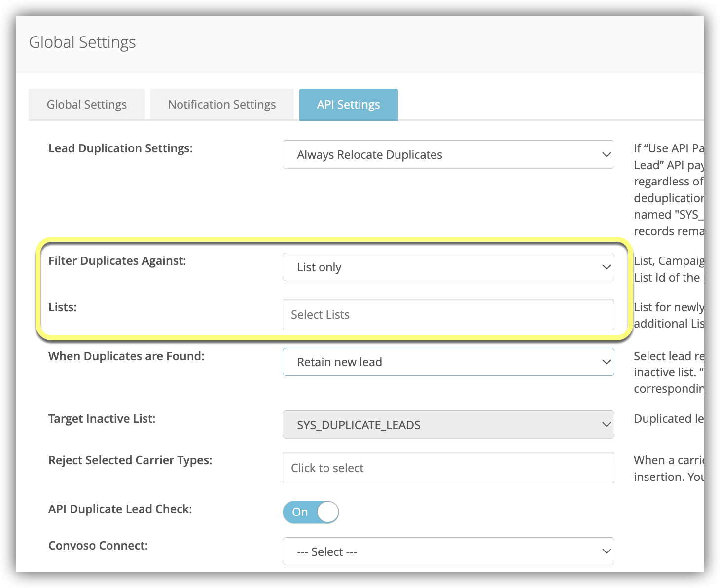Click the Global Settings page heading
This screenshot has width=720, height=588.
[82, 42]
